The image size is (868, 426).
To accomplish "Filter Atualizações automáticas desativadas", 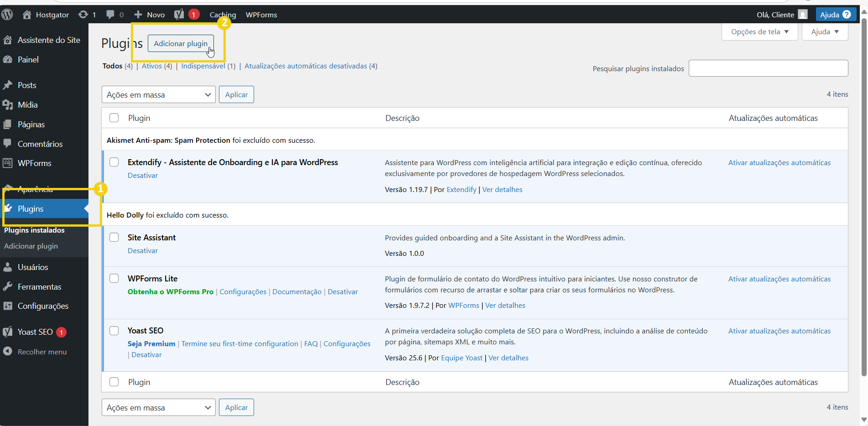I will pos(306,66).
